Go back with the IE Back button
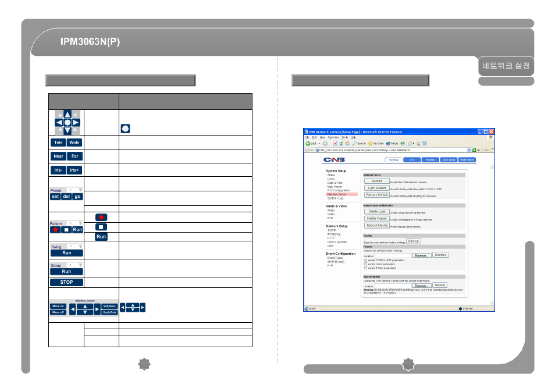The height and width of the screenshot is (392, 555). 311,144
